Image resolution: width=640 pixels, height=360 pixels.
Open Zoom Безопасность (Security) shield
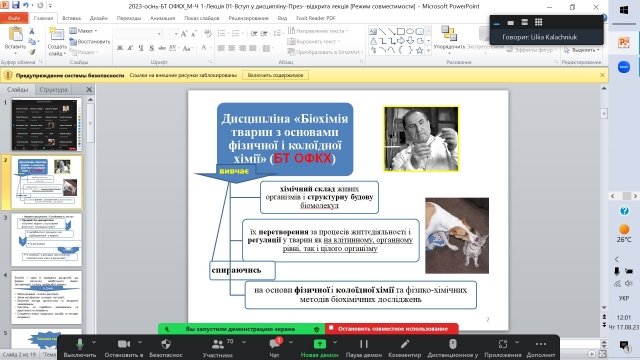[166, 348]
